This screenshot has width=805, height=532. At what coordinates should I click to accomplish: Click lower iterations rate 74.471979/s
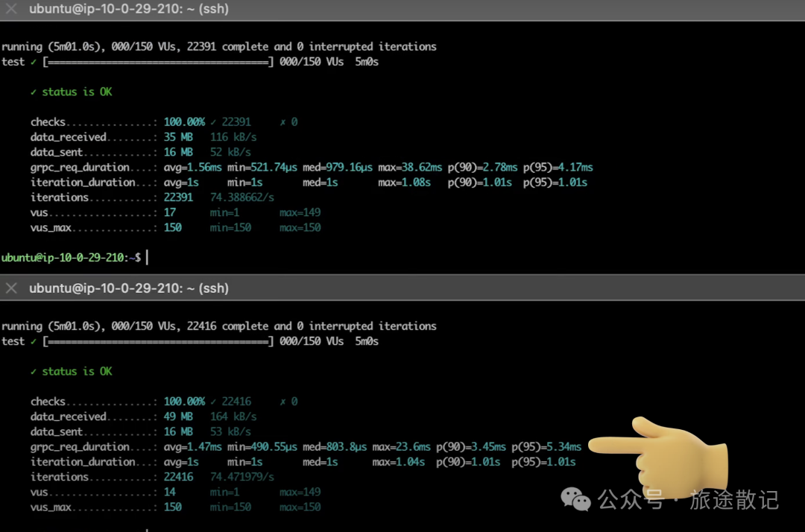[241, 477]
